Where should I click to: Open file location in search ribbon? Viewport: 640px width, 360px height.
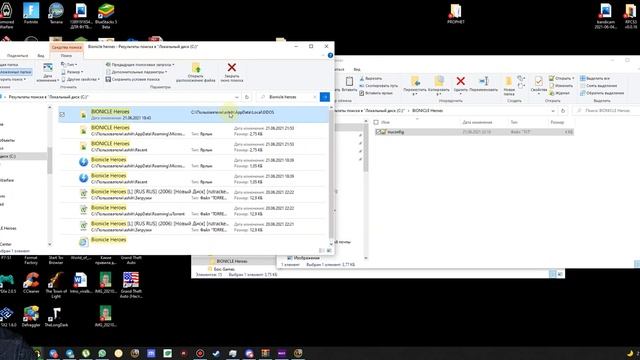click(196, 72)
